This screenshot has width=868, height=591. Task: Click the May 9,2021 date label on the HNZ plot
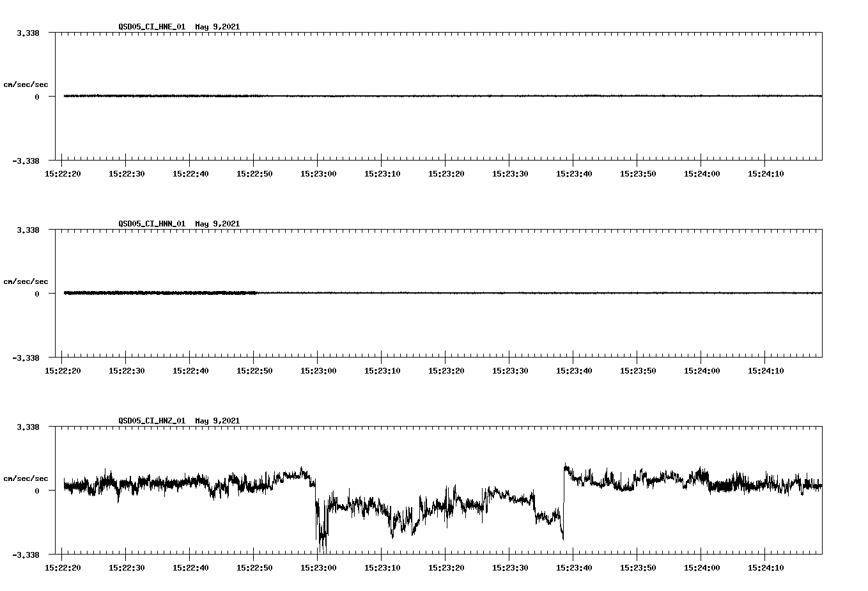click(218, 421)
